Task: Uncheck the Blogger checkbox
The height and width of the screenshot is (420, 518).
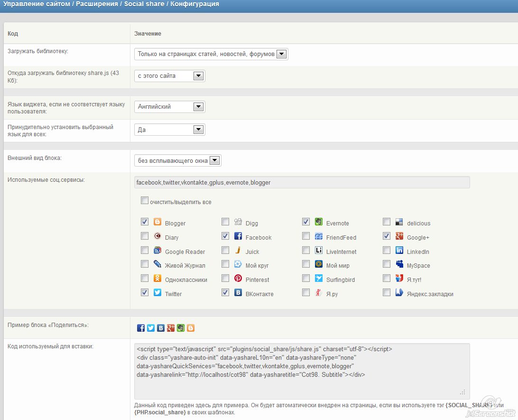Action: pyautogui.click(x=144, y=222)
